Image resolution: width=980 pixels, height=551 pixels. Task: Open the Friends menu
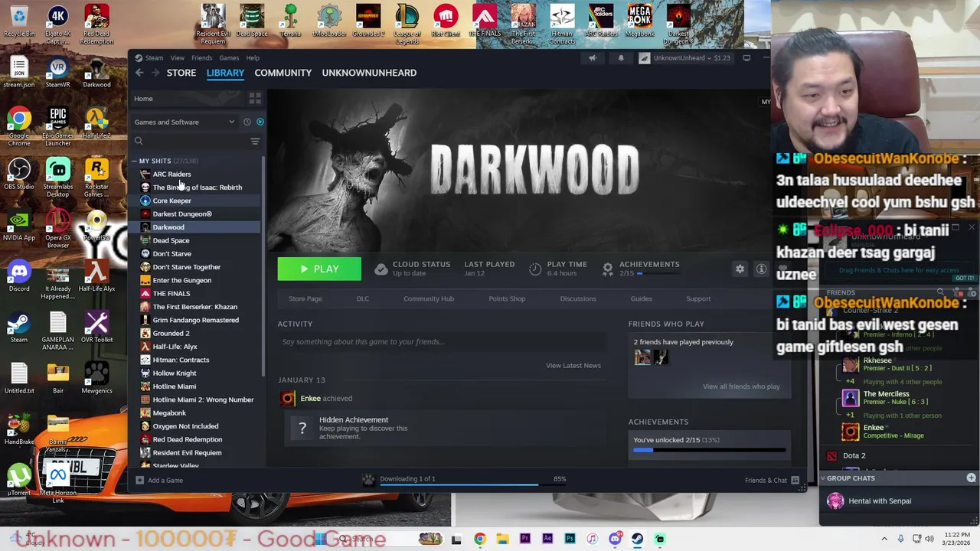[201, 58]
